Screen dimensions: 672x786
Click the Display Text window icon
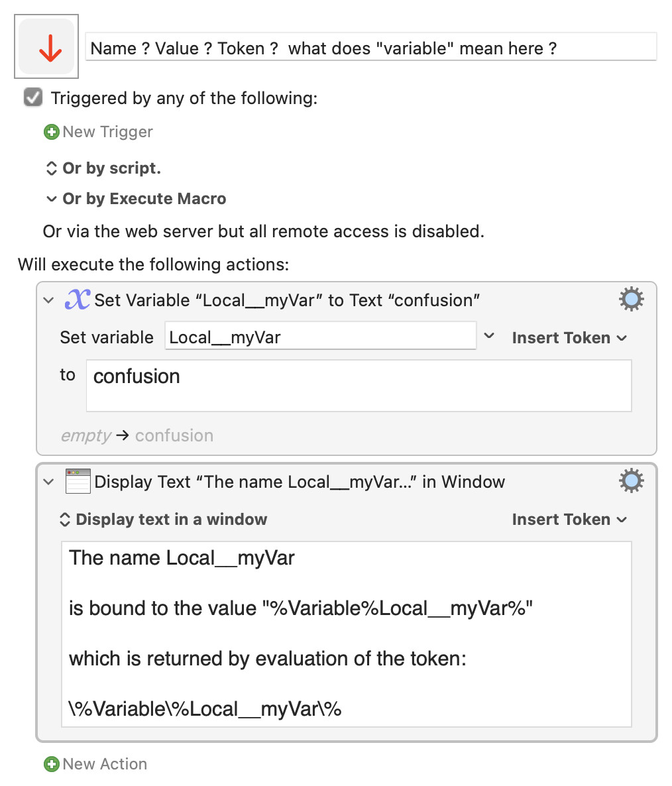[78, 481]
